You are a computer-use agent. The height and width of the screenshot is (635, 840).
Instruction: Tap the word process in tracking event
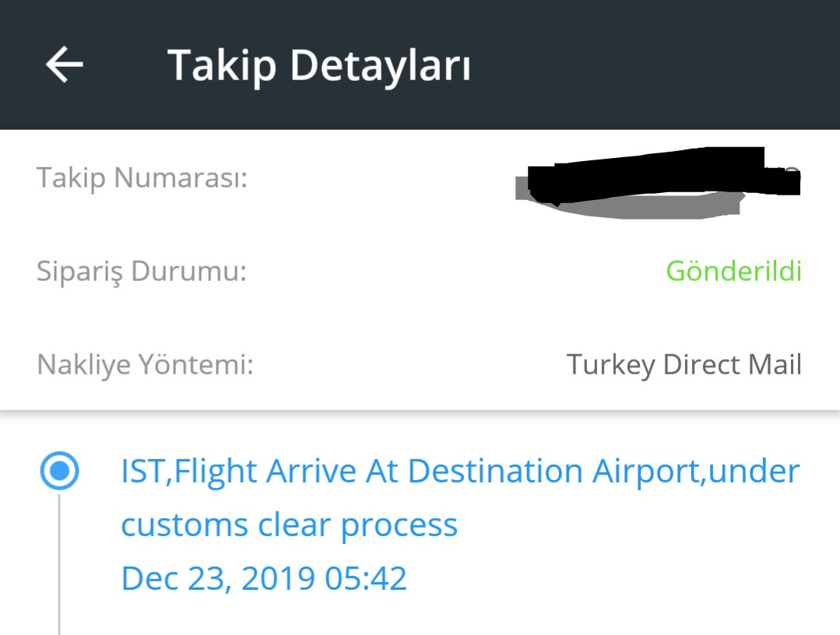coord(399,526)
